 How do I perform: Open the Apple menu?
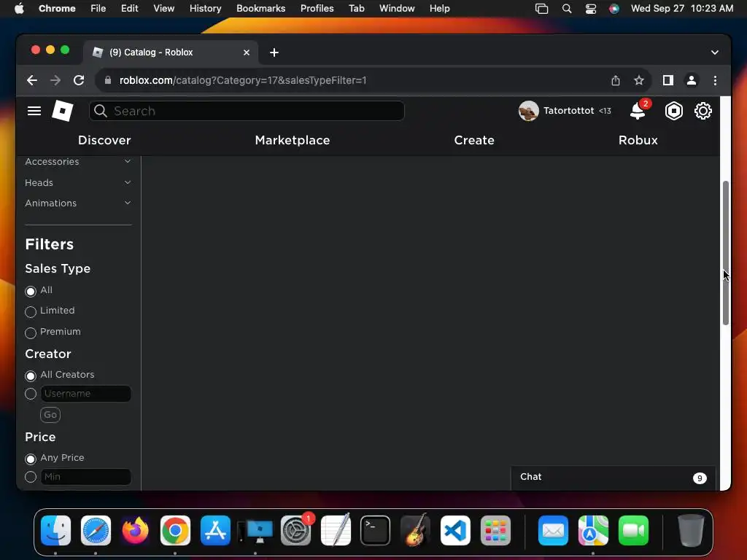[x=19, y=9]
